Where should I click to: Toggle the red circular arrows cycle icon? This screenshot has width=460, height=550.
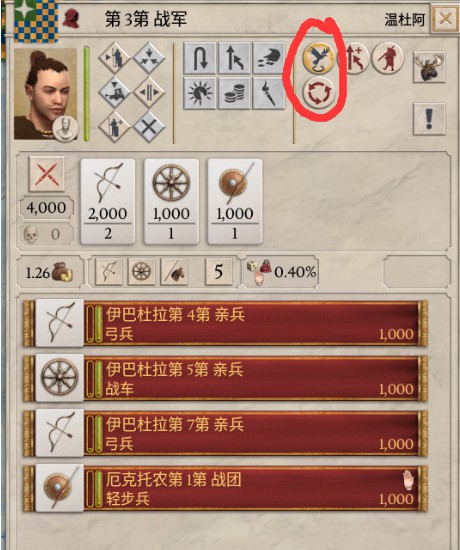319,93
